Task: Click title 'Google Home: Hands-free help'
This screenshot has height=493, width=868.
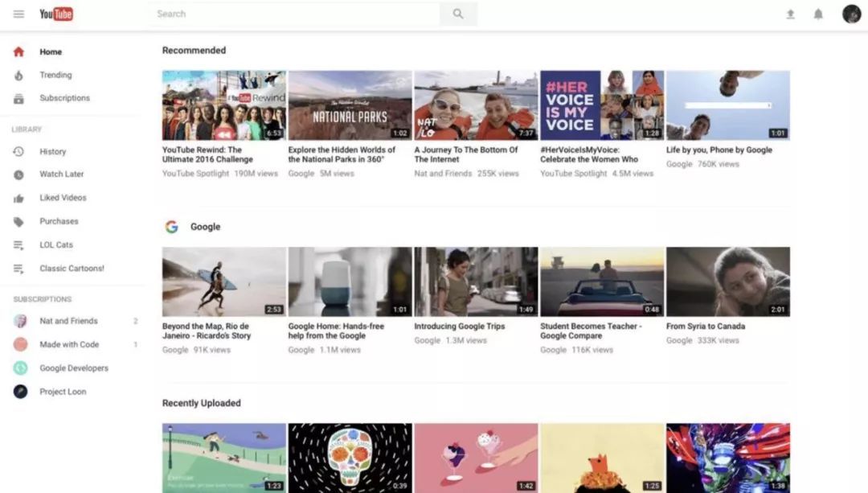Action: point(336,331)
